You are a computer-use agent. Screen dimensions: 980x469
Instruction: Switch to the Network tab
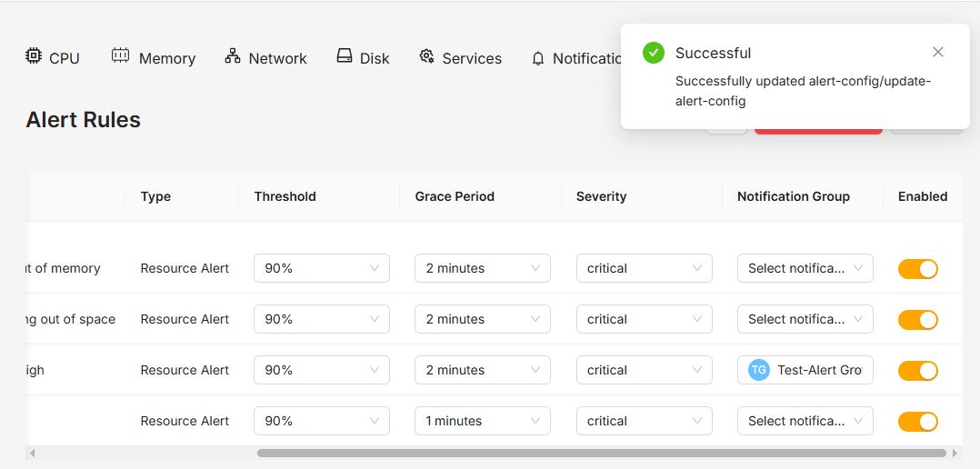(x=265, y=58)
